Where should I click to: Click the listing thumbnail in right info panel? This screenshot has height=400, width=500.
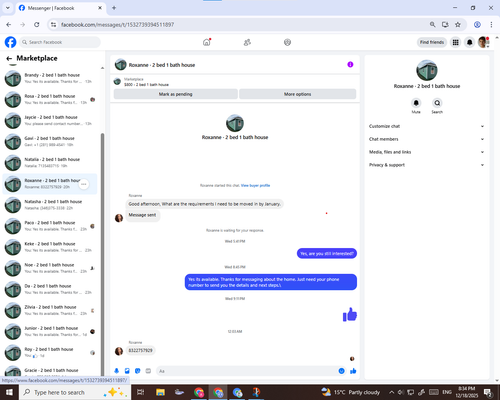coord(427,70)
